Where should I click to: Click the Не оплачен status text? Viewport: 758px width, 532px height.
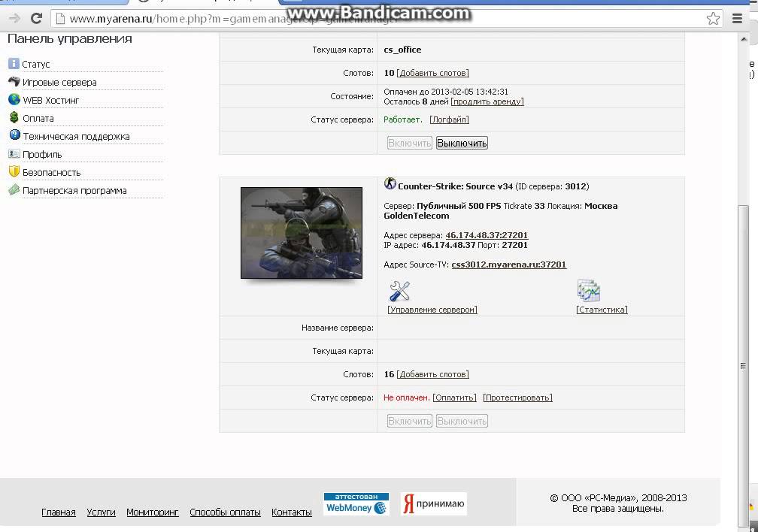(406, 397)
